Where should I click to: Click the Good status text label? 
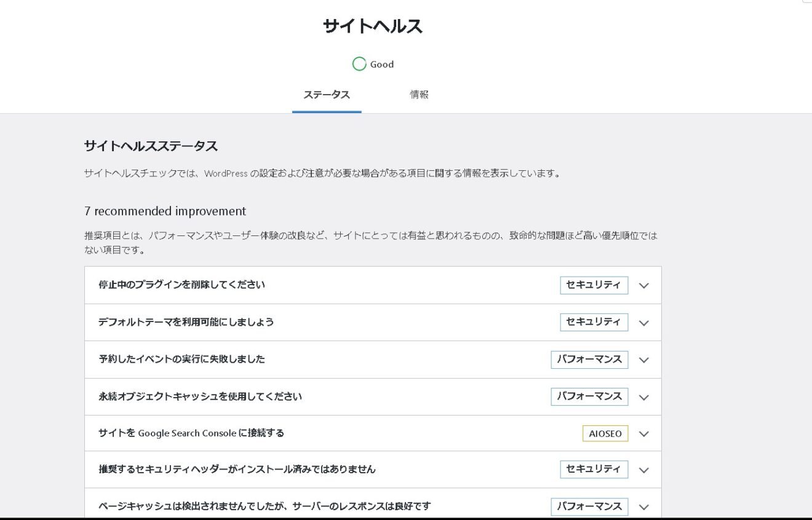382,64
